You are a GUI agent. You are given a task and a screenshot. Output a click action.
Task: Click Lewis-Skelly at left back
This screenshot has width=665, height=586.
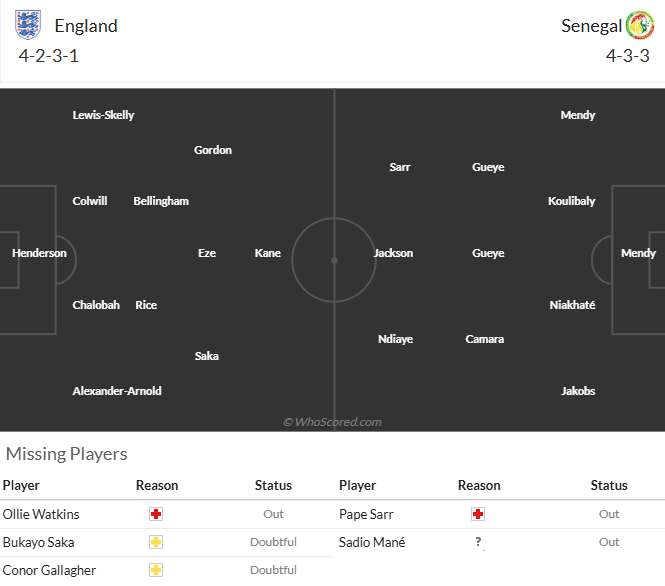[103, 115]
